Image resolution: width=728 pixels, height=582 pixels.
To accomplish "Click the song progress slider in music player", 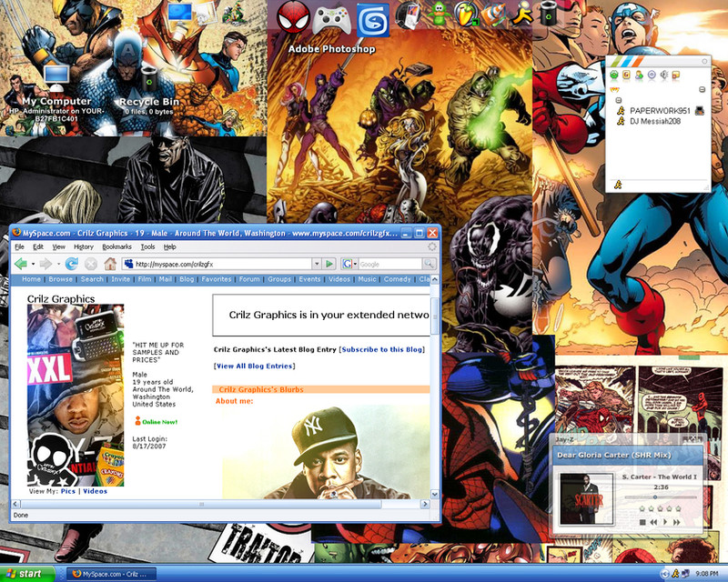I will 661,497.
